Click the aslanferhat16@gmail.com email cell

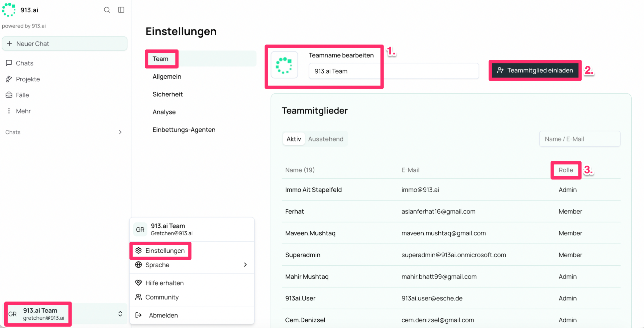438,211
